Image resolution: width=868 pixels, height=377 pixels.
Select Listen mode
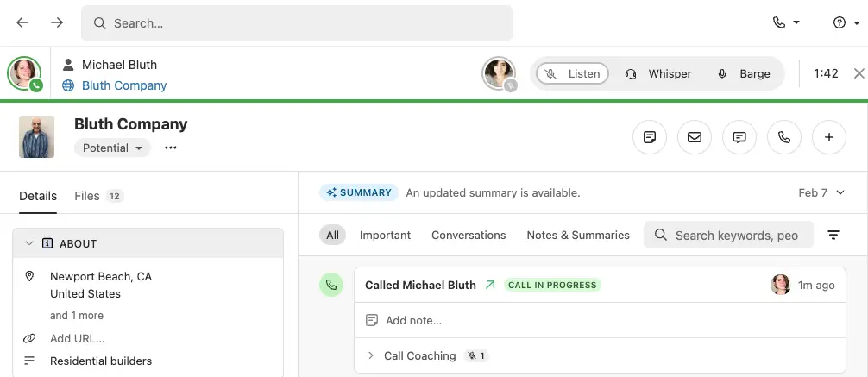pos(572,73)
